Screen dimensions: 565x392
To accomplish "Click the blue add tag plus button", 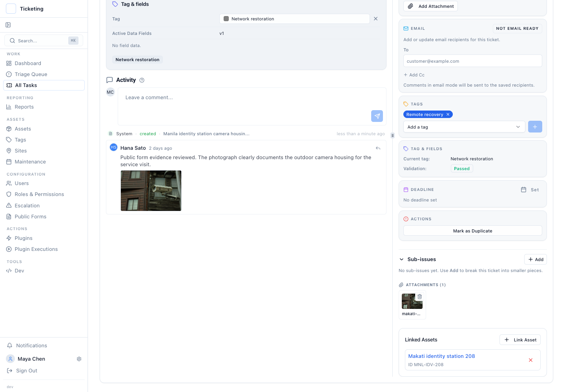I will tap(535, 127).
